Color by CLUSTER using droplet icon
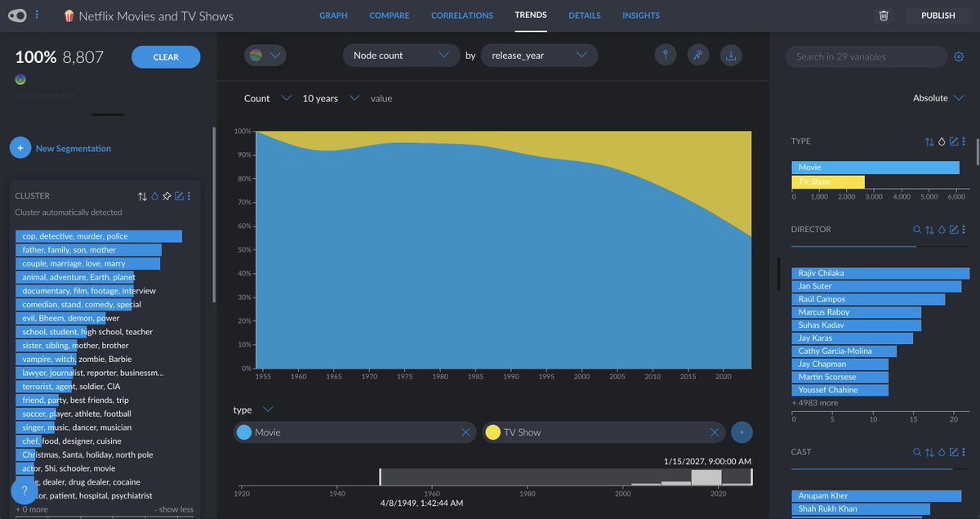This screenshot has height=519, width=980. (154, 196)
